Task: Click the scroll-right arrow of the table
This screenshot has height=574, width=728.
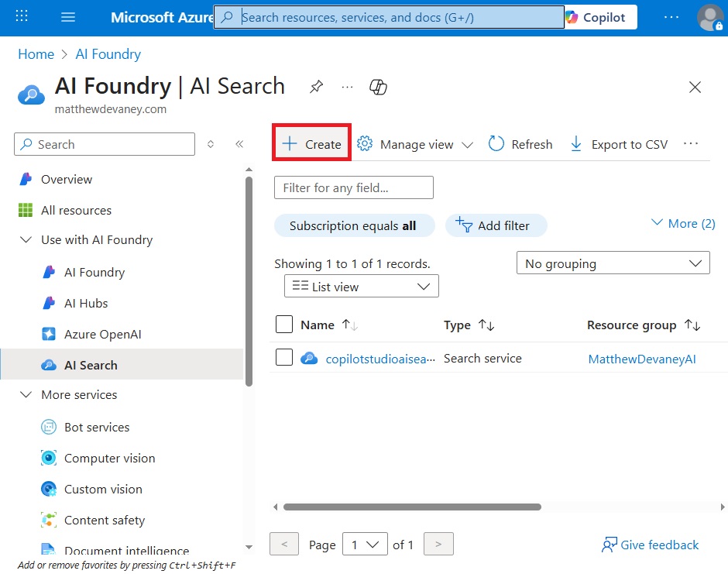Action: pyautogui.click(x=723, y=507)
